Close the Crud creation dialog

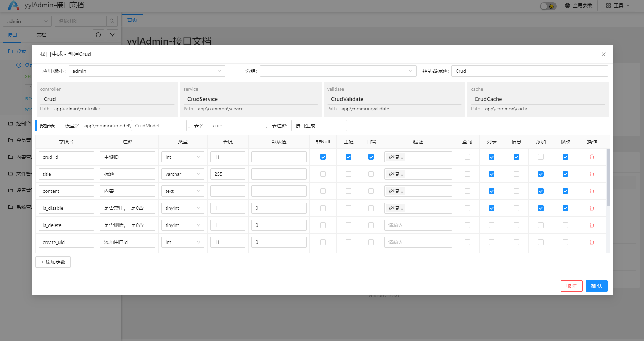pos(603,54)
